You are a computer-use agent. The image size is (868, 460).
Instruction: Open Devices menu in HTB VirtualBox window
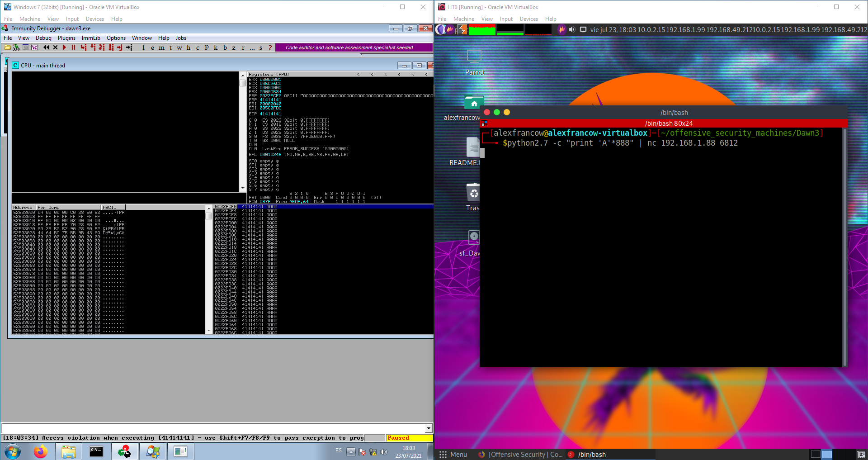[x=528, y=19]
